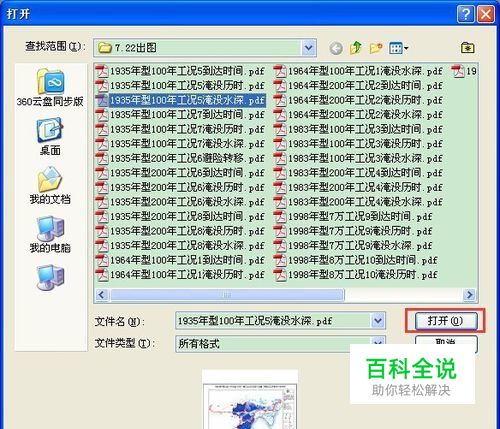Viewport: 500px width, 429px height.
Task: Select 1935年型100年工况7淹没水深.pdf
Action: 180,144
